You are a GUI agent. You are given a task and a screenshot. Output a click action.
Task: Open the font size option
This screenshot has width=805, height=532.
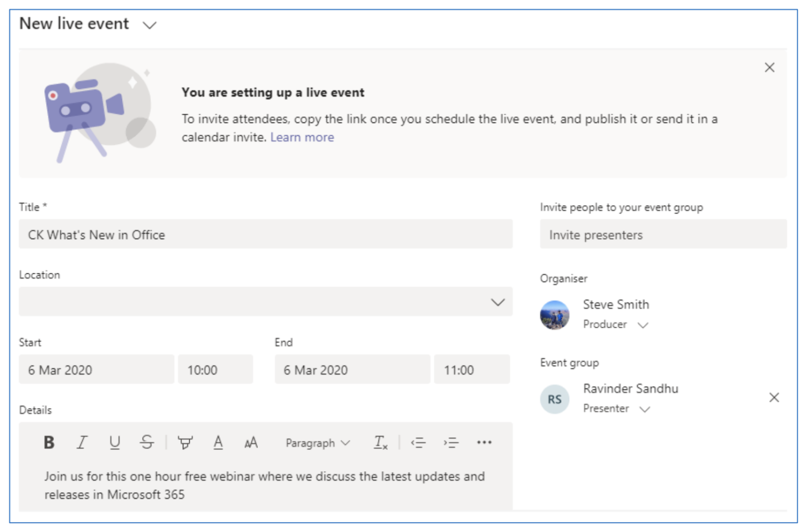coord(251,442)
